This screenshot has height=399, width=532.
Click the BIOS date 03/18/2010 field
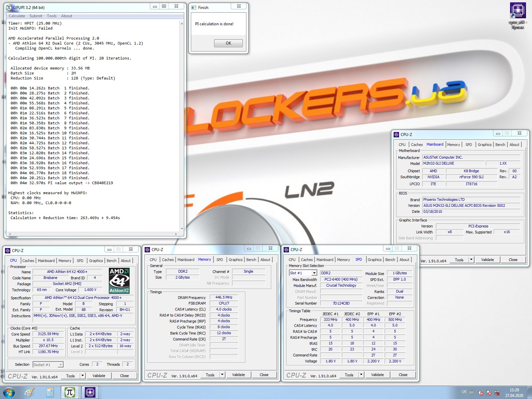(471, 211)
